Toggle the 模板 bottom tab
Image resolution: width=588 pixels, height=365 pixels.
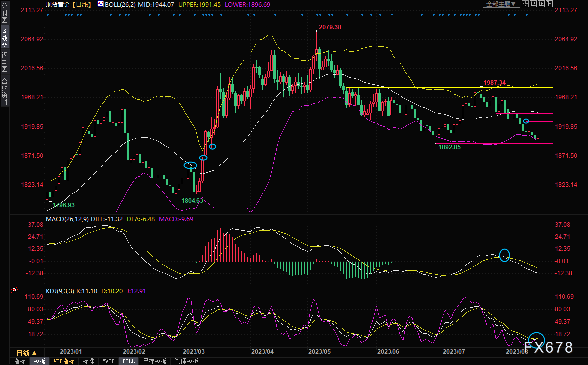(x=39, y=361)
